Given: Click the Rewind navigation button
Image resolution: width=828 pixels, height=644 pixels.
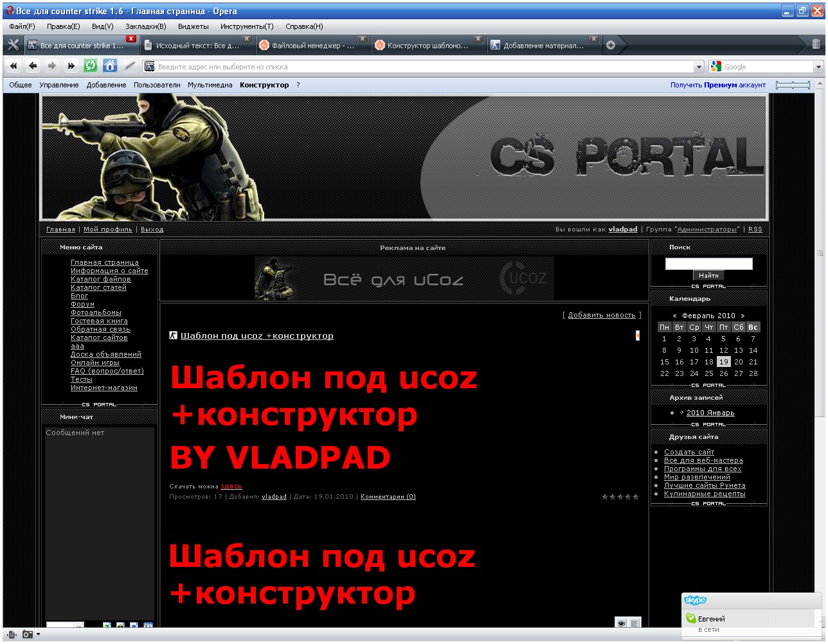Looking at the screenshot, I should 14,66.
